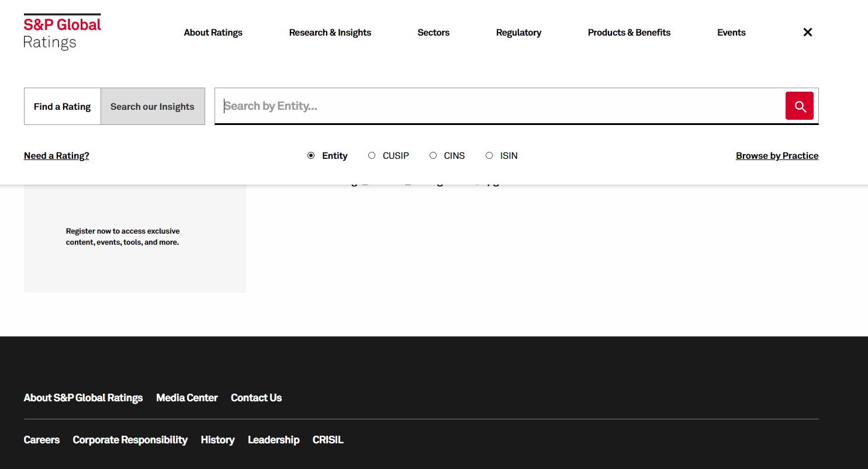
Task: Visit the CRISIL footer link
Action: coord(328,440)
